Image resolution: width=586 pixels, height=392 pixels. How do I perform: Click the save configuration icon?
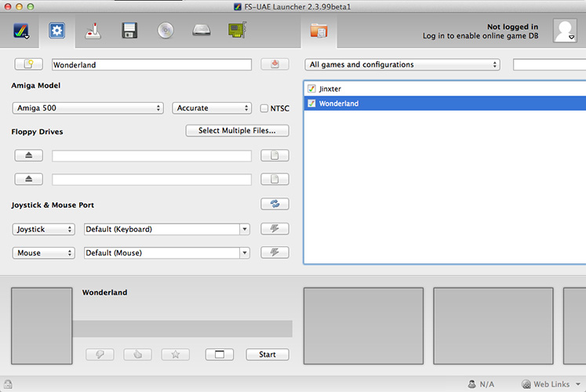click(x=275, y=64)
